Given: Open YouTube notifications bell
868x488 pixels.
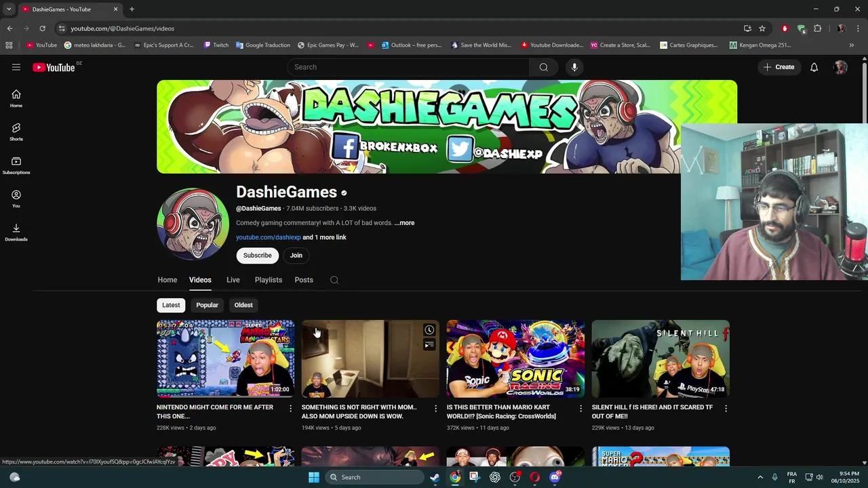Looking at the screenshot, I should [814, 67].
